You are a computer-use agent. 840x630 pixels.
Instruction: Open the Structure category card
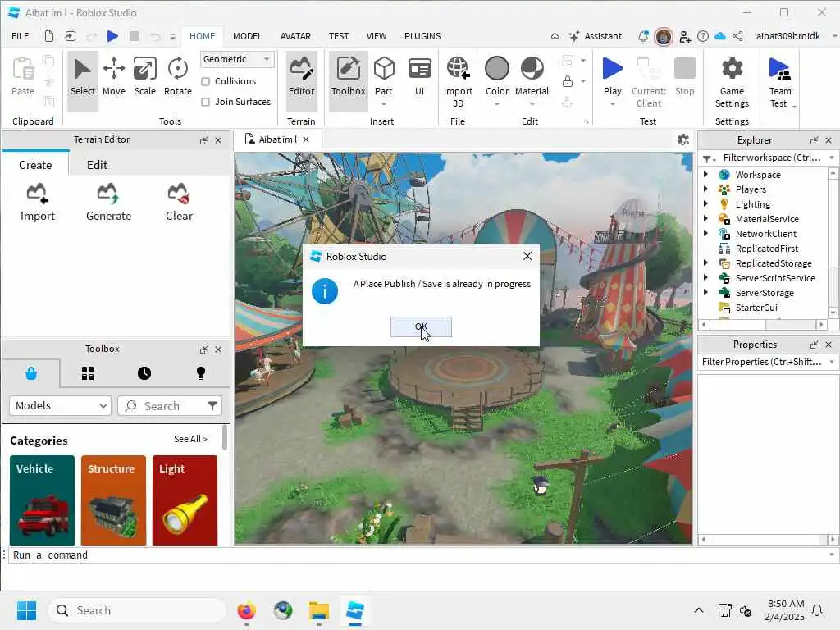113,500
